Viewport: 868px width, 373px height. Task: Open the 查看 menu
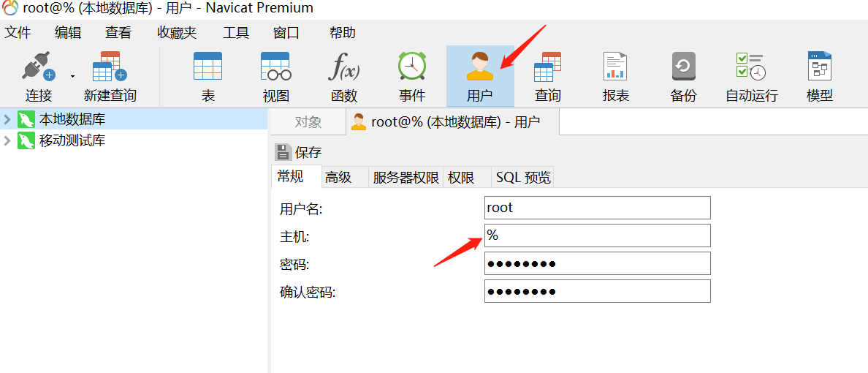[x=118, y=33]
